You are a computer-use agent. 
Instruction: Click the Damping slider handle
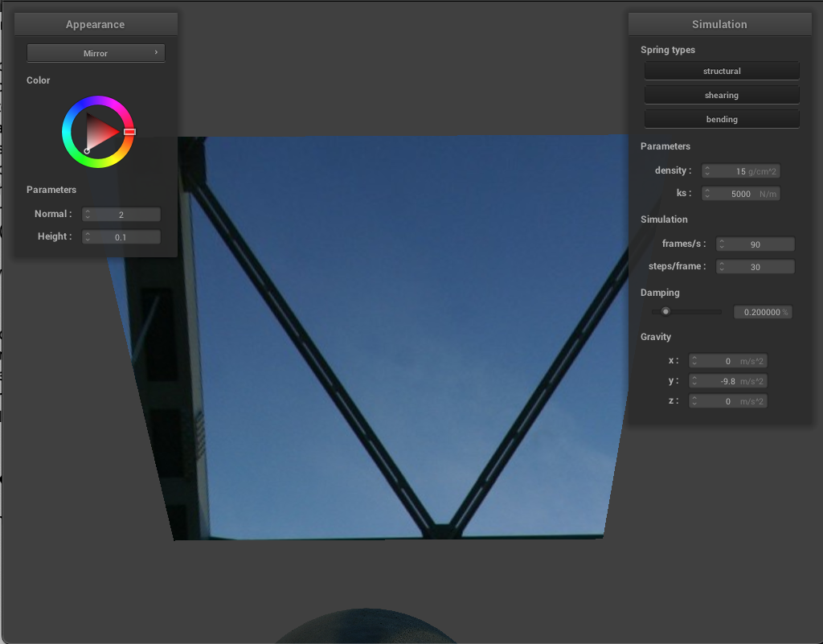[x=665, y=312]
